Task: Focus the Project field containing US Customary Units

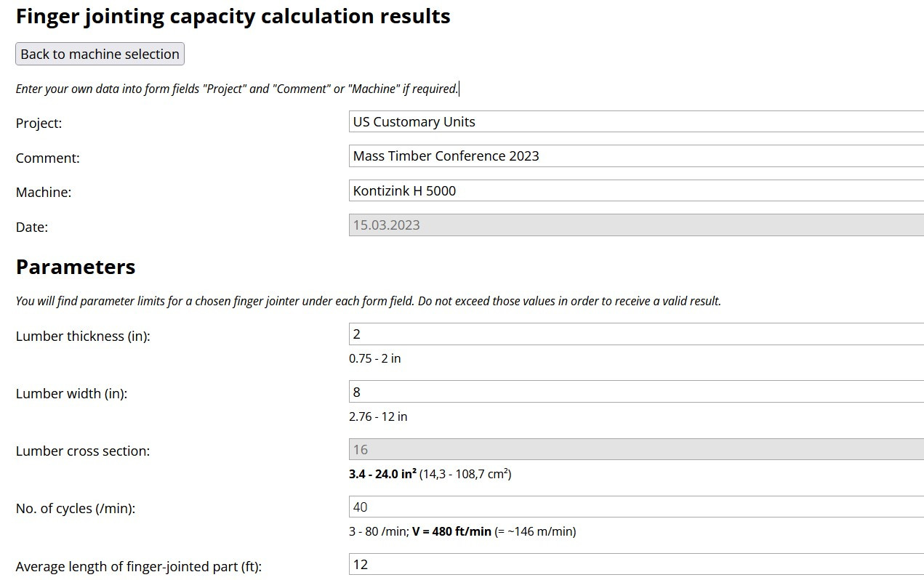Action: pos(636,121)
